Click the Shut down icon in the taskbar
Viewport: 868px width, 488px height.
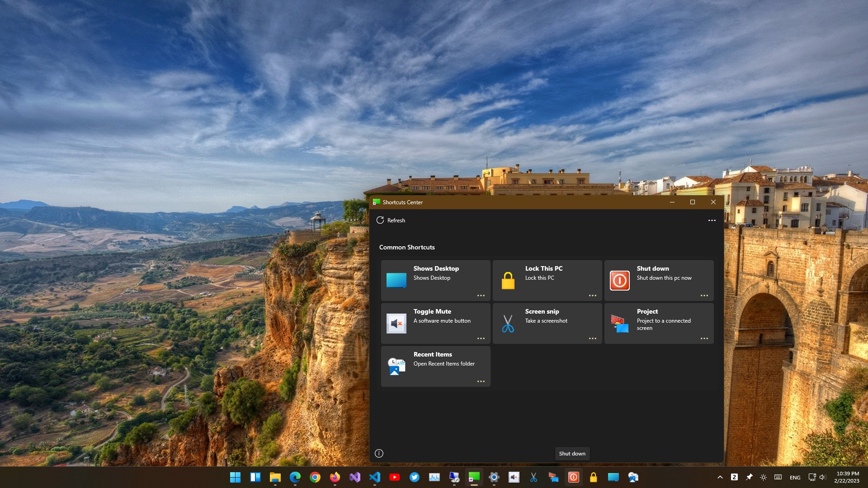click(x=573, y=477)
